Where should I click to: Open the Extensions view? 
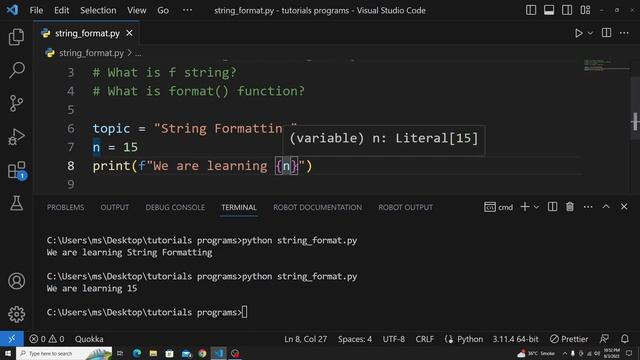tap(17, 170)
